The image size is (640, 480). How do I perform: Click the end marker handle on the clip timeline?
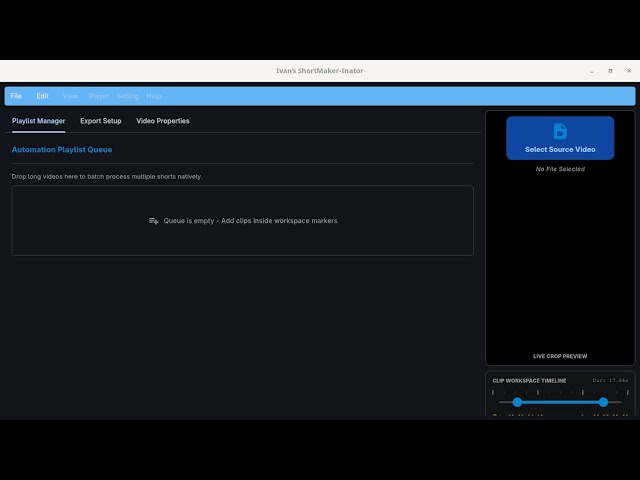[603, 402]
